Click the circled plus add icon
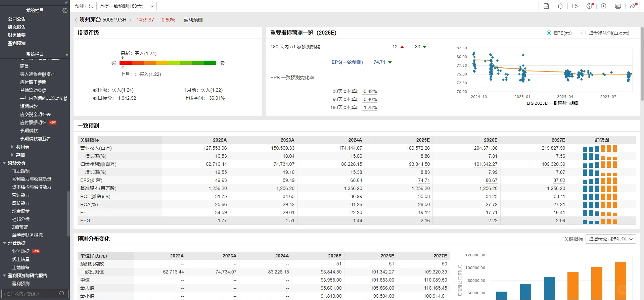644x300 pixels. pyautogui.click(x=603, y=6)
